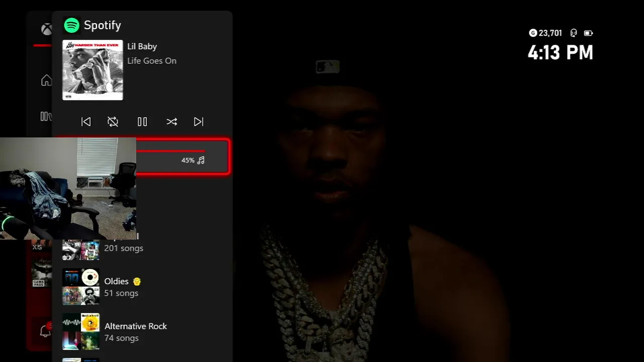
Task: Click the Game Pass tile in sidebar
Action: point(42,272)
